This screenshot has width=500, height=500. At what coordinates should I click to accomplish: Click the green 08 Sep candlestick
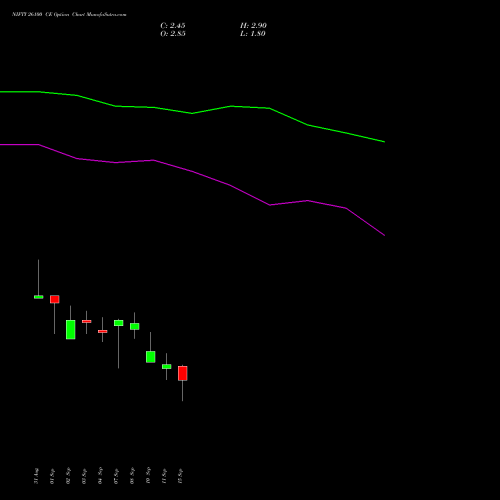pos(135,326)
